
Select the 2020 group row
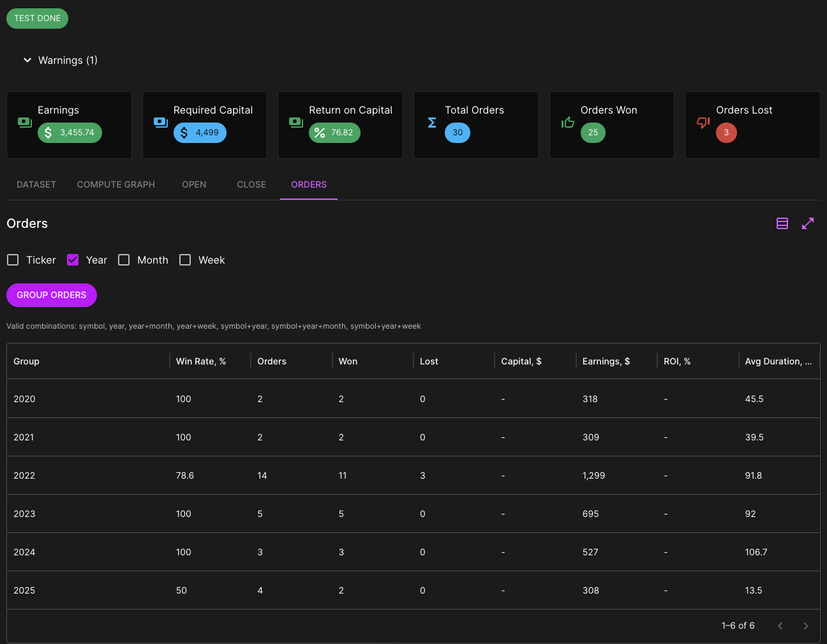pyautogui.click(x=413, y=399)
